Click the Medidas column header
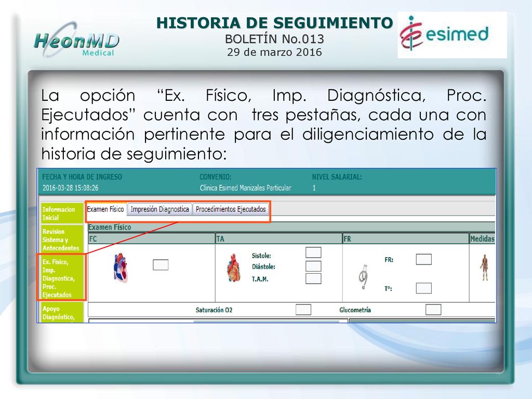532x399 pixels. [x=482, y=238]
